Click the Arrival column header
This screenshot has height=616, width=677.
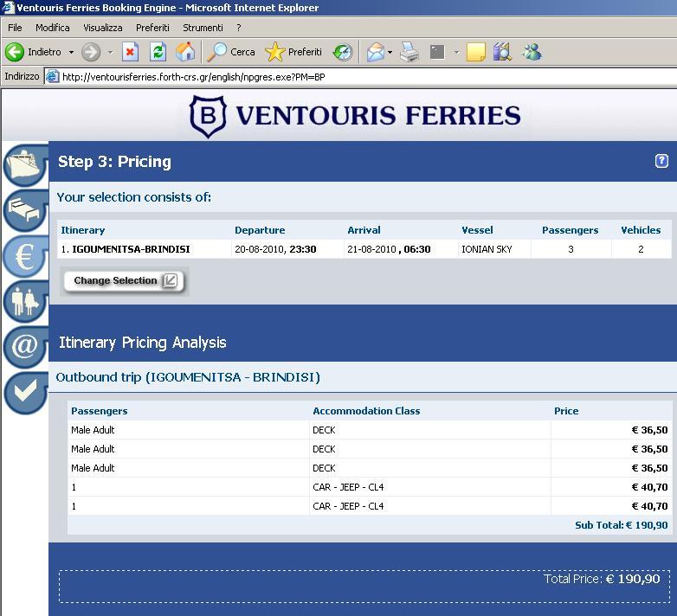coord(364,230)
